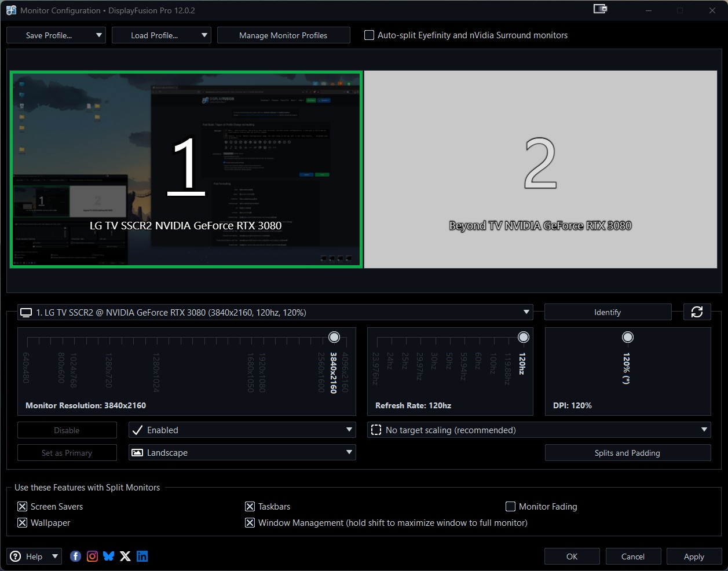Click the 60hz refresh rate tick label
This screenshot has width=728, height=571.
pyautogui.click(x=478, y=361)
